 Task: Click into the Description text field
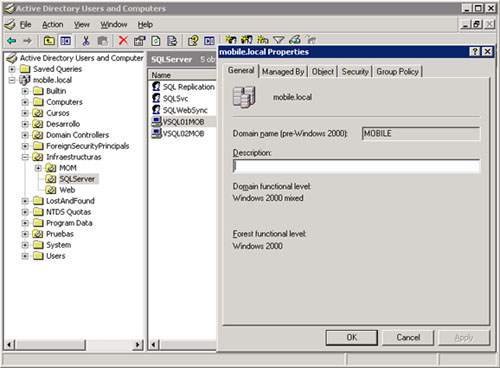(356, 166)
